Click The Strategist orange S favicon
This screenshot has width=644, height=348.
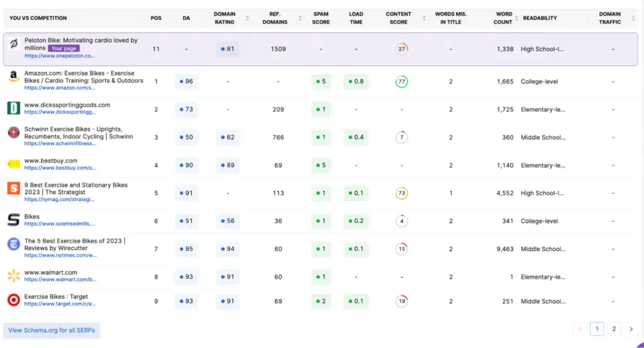[x=14, y=188]
